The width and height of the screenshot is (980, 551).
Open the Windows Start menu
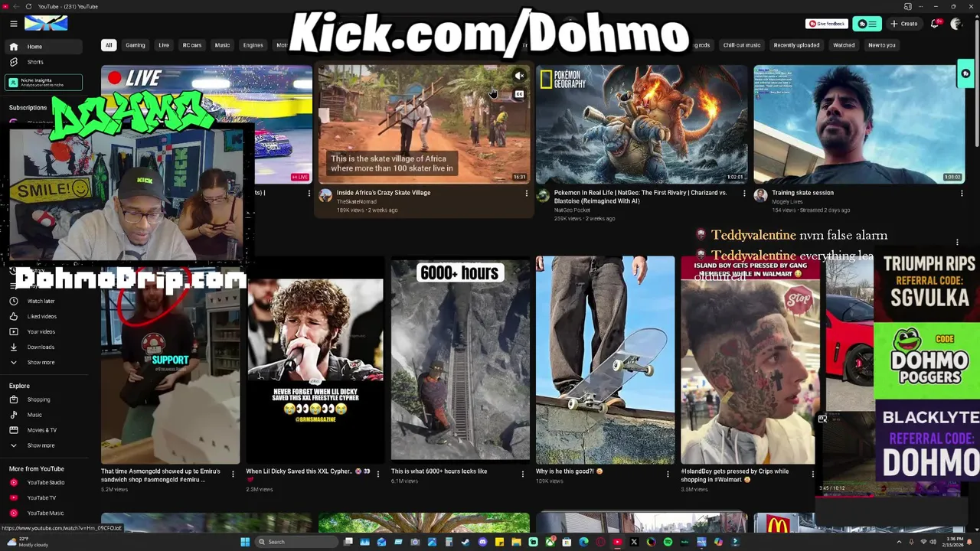click(245, 542)
